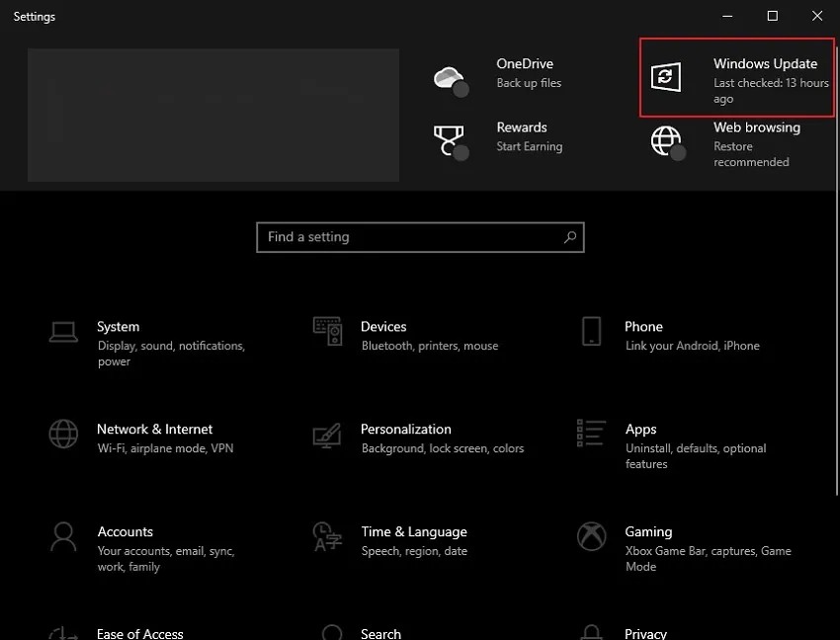Click the Ease of Access icon
Viewport: 840px width, 640px height.
click(x=63, y=633)
